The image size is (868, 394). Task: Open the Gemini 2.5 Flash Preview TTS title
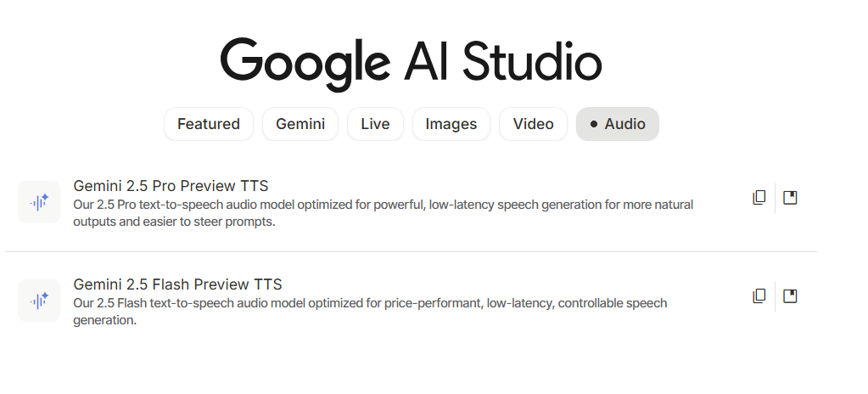click(177, 284)
